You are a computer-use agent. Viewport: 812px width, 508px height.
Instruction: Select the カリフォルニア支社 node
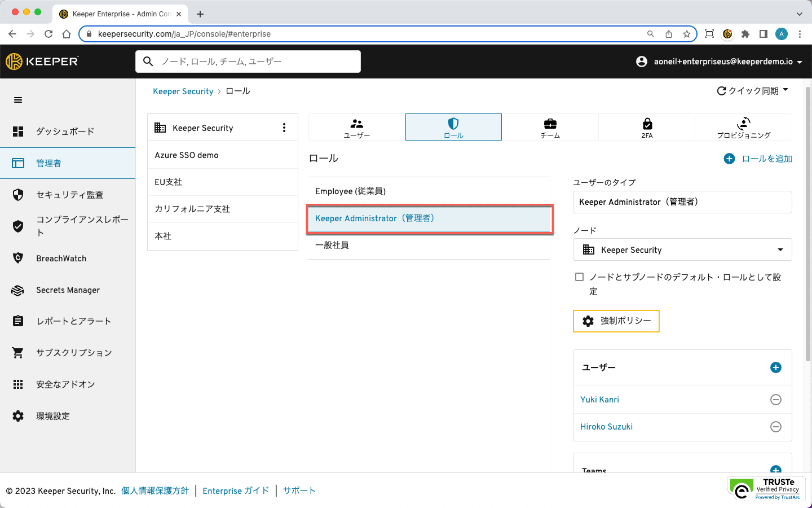tap(192, 209)
